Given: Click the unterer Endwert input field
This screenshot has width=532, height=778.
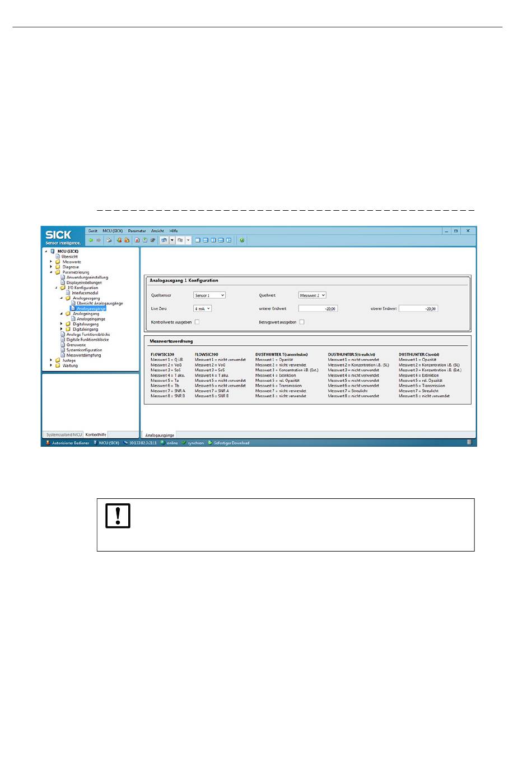Looking at the screenshot, I should tap(318, 309).
